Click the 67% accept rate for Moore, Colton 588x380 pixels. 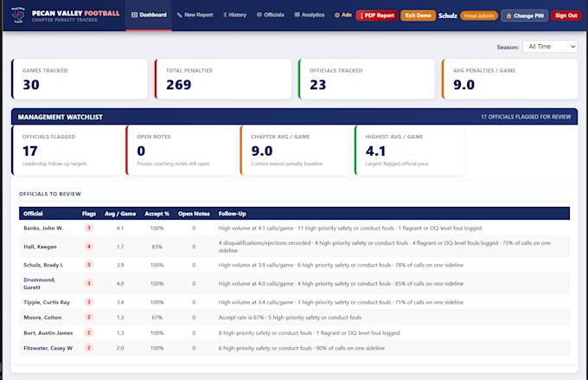tap(157, 318)
